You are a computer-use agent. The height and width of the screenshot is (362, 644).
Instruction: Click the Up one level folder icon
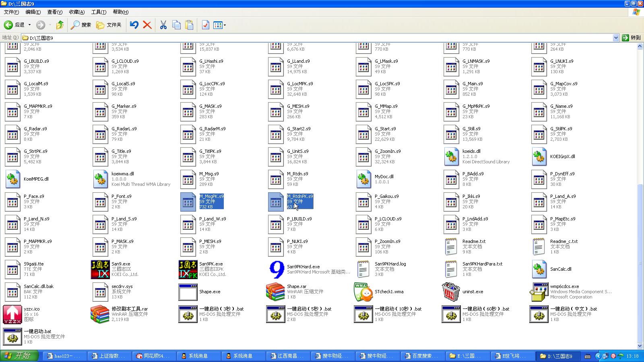point(60,25)
